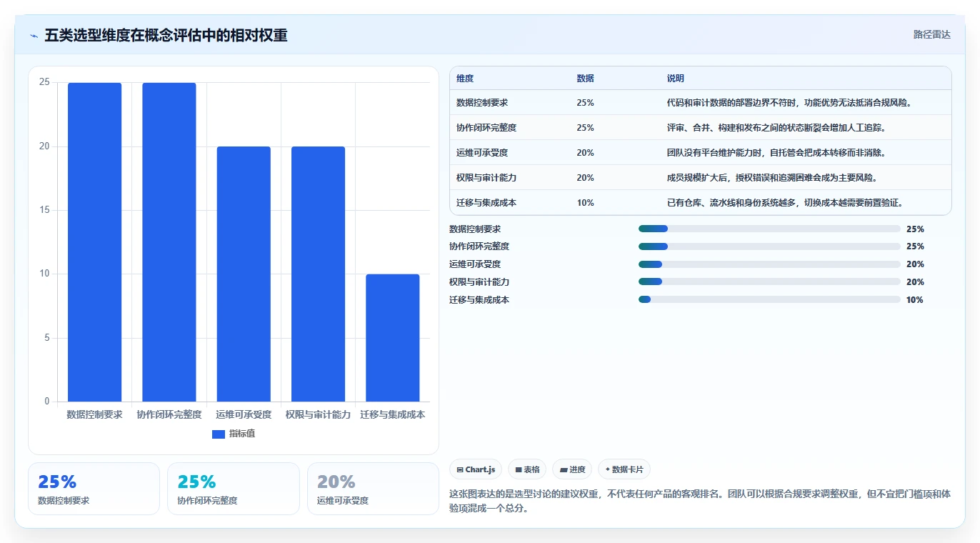Click the 迁移与集成成本 bar in chart
The height and width of the screenshot is (543, 980).
click(393, 338)
